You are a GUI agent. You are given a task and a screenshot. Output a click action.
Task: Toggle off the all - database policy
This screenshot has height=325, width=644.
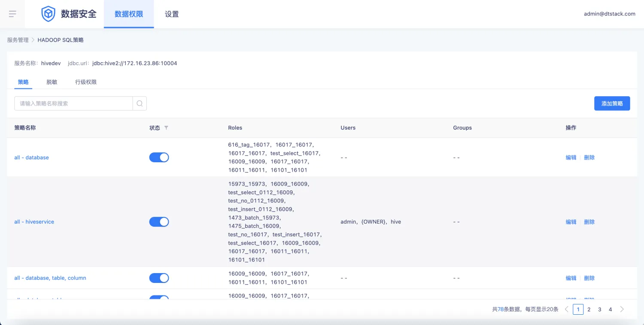pos(159,158)
